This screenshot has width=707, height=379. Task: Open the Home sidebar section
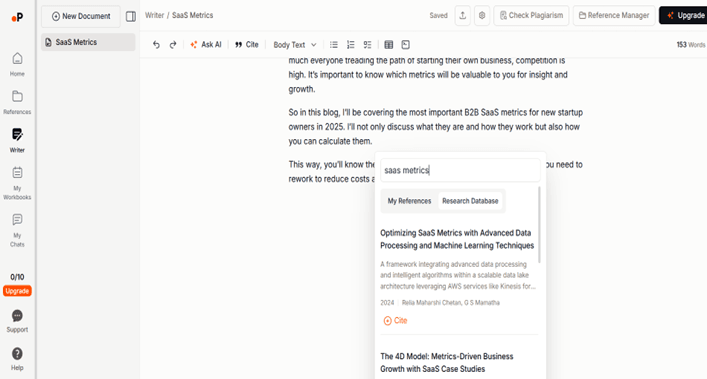(x=17, y=64)
